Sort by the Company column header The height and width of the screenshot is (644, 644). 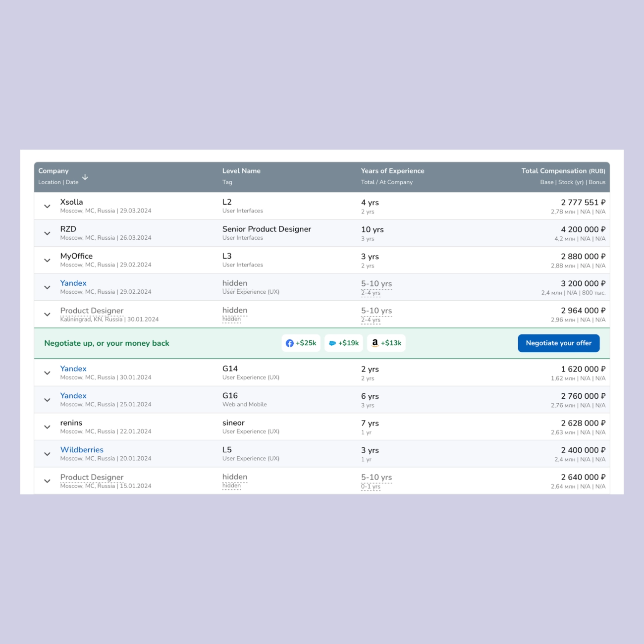tap(54, 171)
